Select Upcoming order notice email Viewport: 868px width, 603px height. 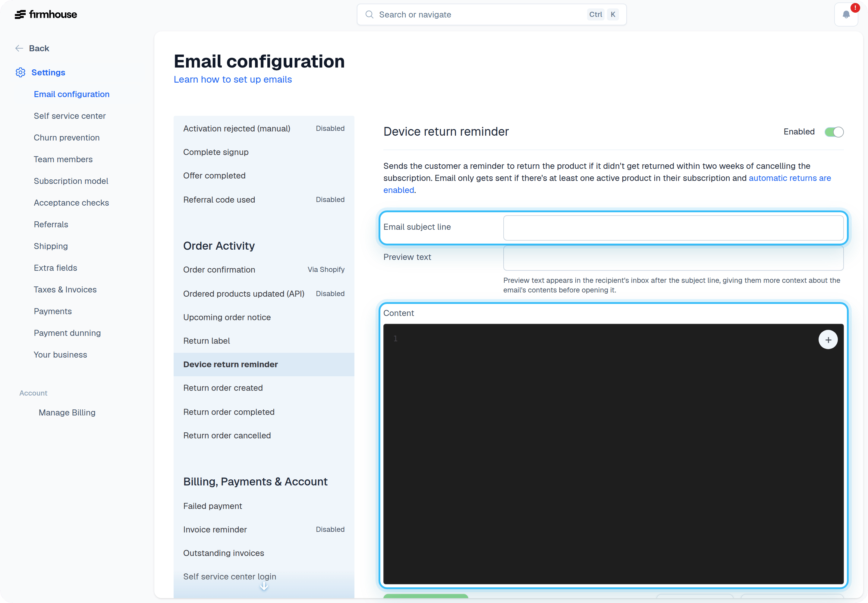pos(264,317)
